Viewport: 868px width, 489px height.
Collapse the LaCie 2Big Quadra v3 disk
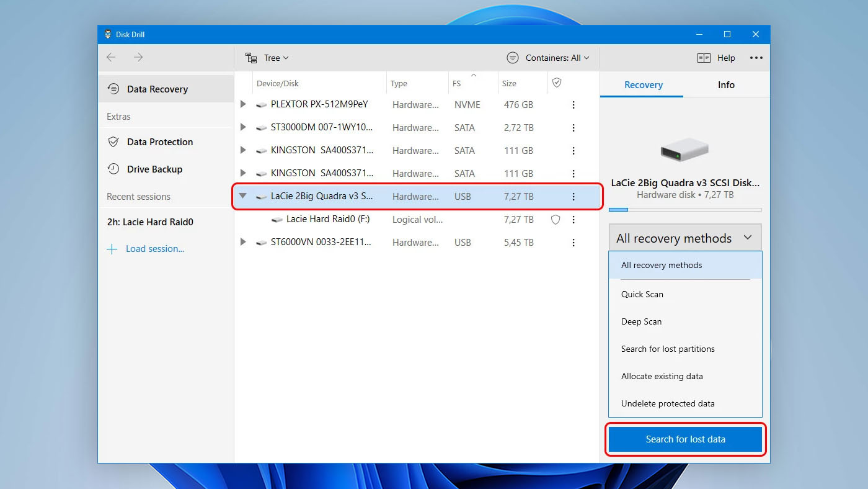[243, 196]
